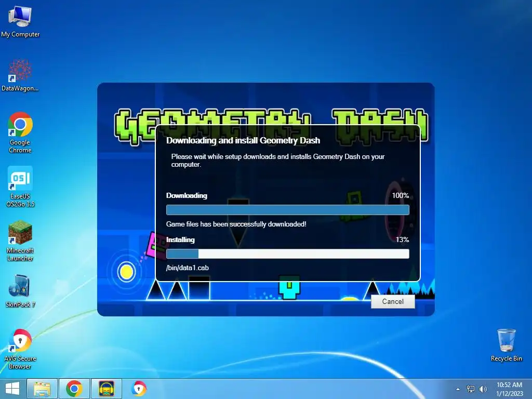Open Chrome from the taskbar
This screenshot has width=532, height=399.
coord(74,389)
